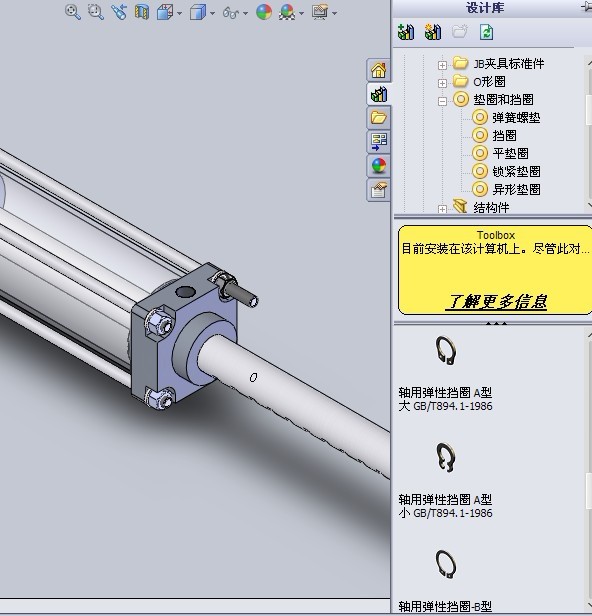Select the Zoom to Area tool
The image size is (592, 616).
point(96,12)
